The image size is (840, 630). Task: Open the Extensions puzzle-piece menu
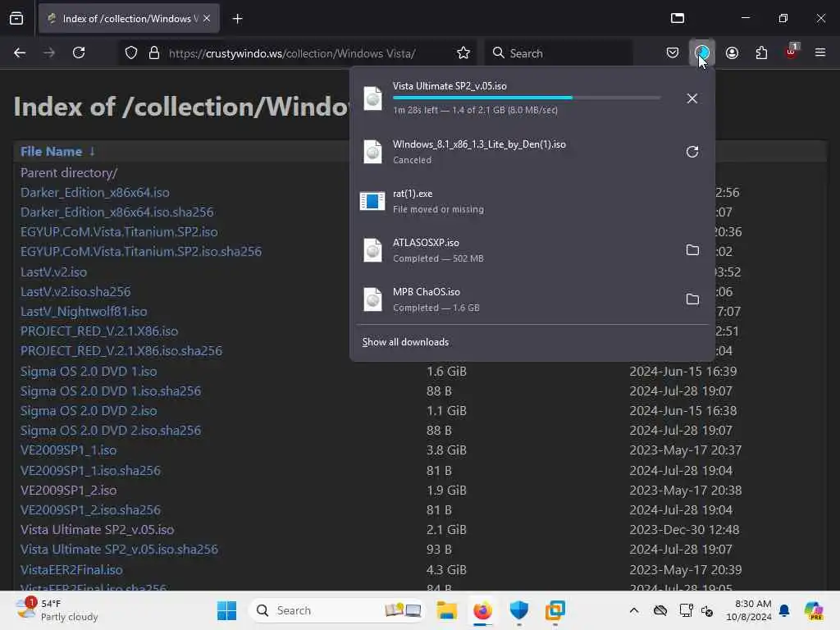click(761, 52)
